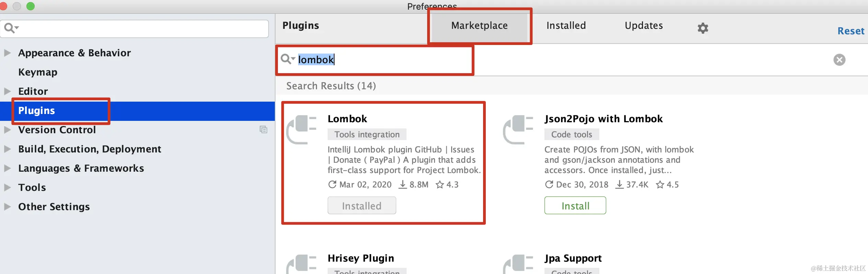Select Keymap in the settings tree
The width and height of the screenshot is (868, 274).
pyautogui.click(x=38, y=72)
